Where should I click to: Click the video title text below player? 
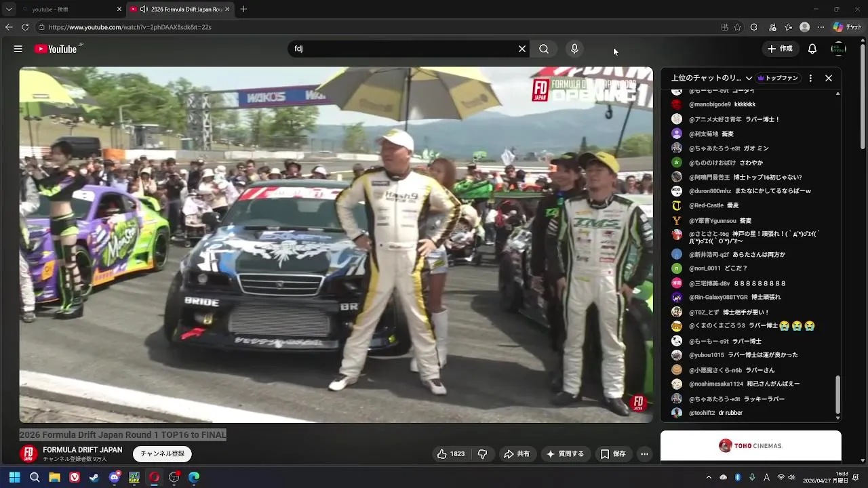coord(123,434)
